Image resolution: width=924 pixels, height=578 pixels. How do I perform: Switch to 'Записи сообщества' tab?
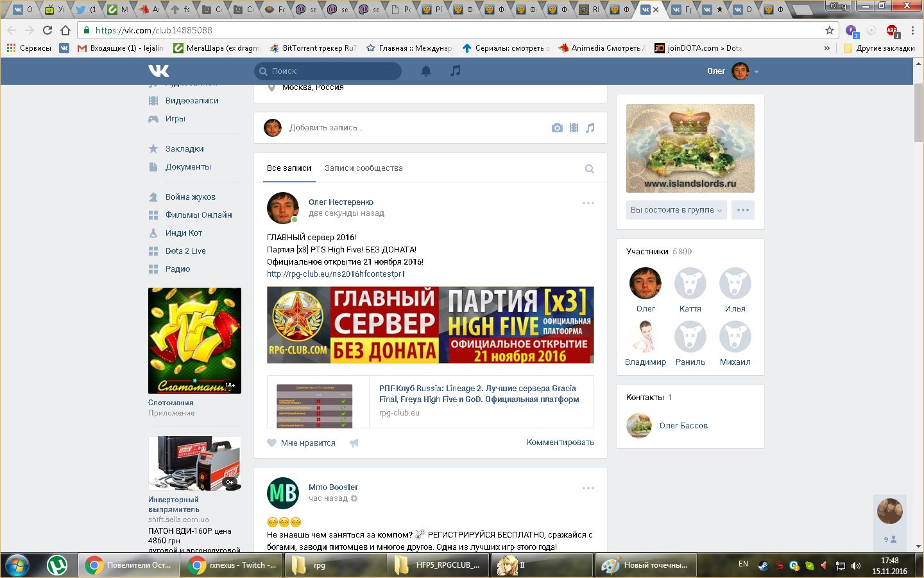tap(364, 168)
